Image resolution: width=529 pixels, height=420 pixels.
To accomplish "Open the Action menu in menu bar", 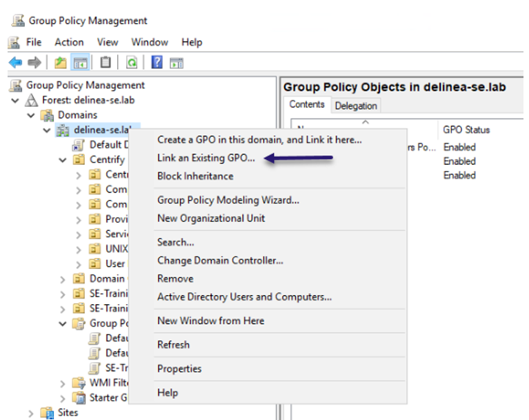I will [x=69, y=42].
